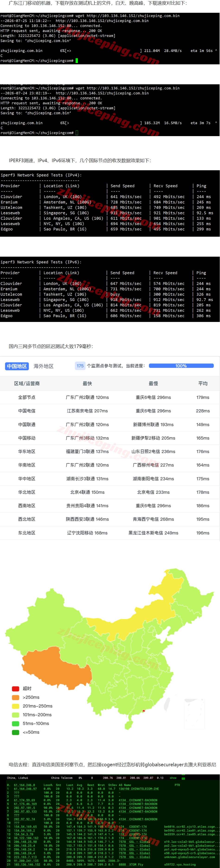Select the 东北地区 row label
220x868 pixels.
point(27,533)
